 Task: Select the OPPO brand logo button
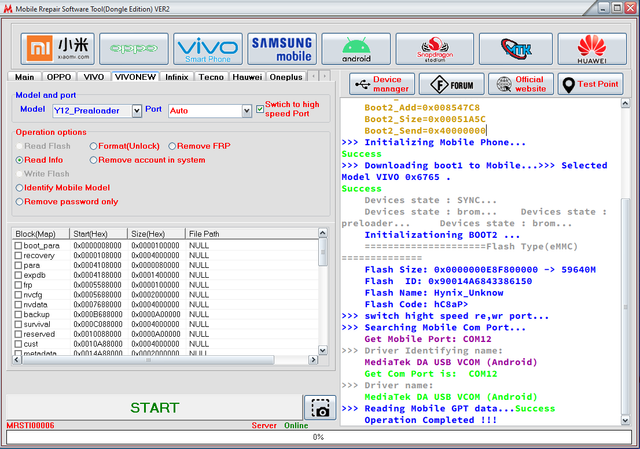point(134,49)
